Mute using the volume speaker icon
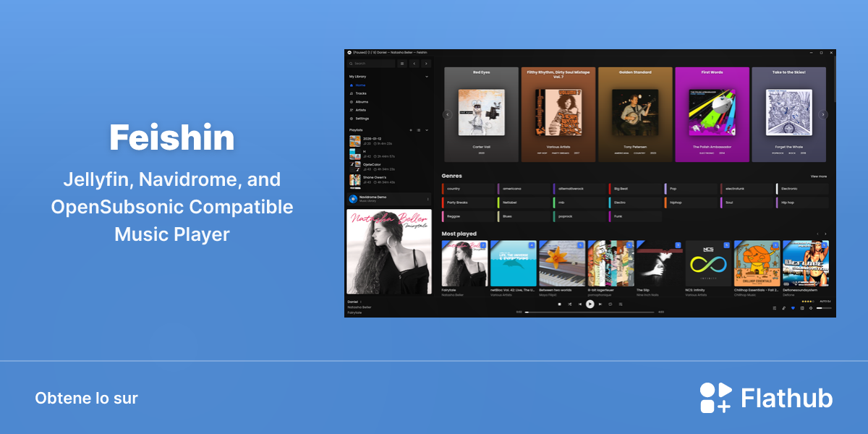Screen dimensions: 868x434 [x=811, y=308]
